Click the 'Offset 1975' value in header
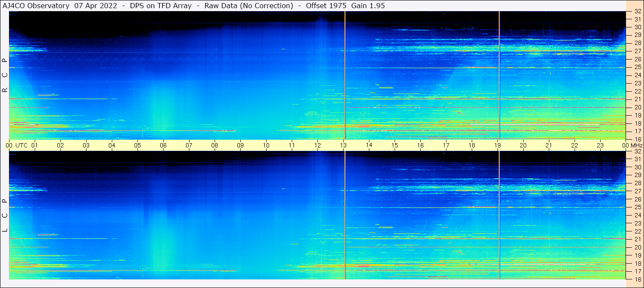The width and height of the screenshot is (644, 288). (x=326, y=6)
